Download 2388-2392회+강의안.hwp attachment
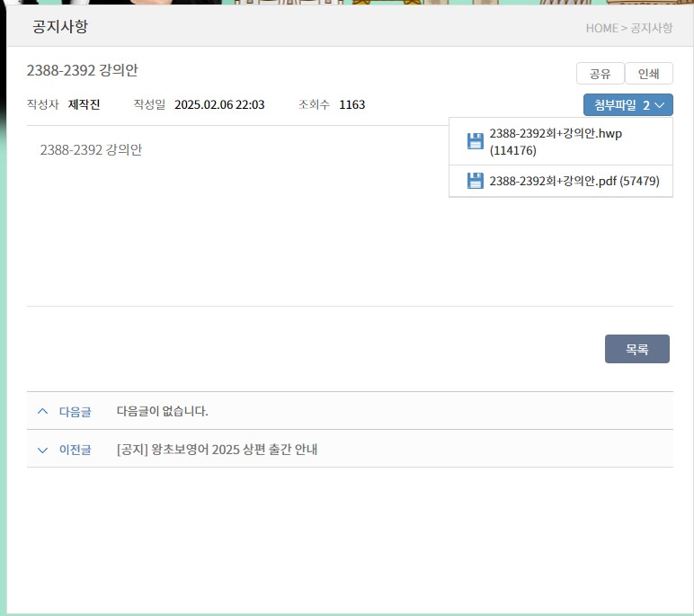The height and width of the screenshot is (616, 694). 556,142
